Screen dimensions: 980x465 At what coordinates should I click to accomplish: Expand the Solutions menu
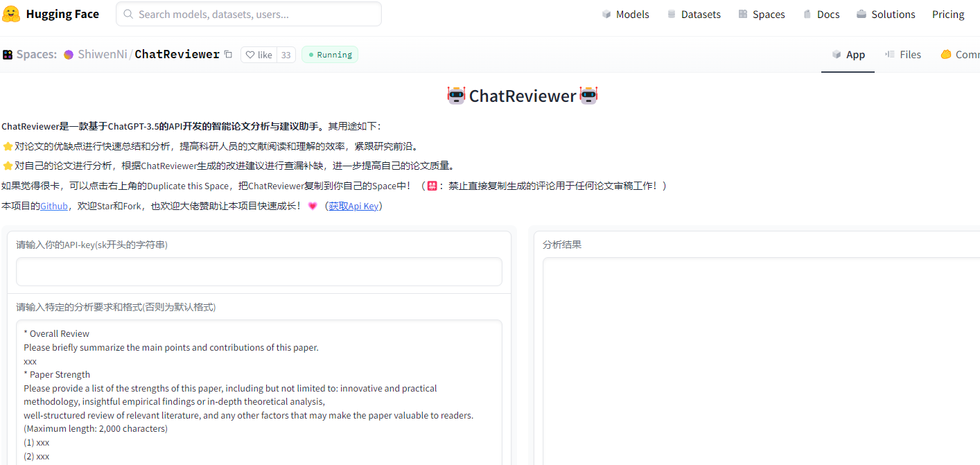(x=886, y=15)
